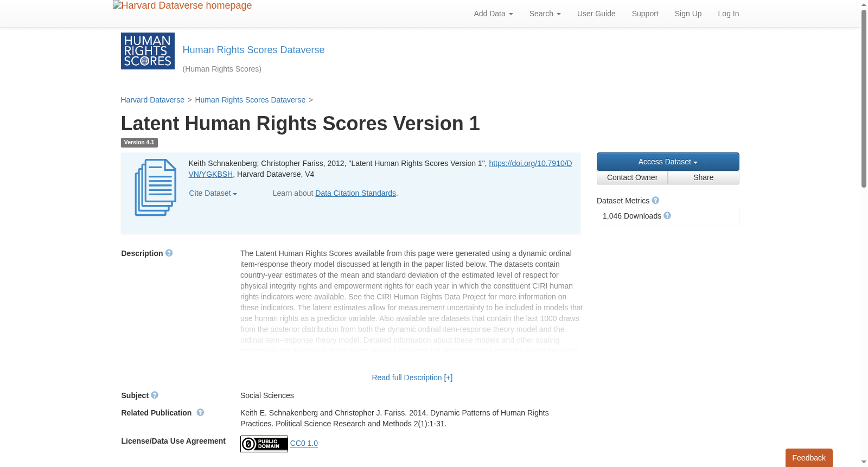Open the Data Citation Standards link
Screen dimensions: 868x467
[355, 193]
